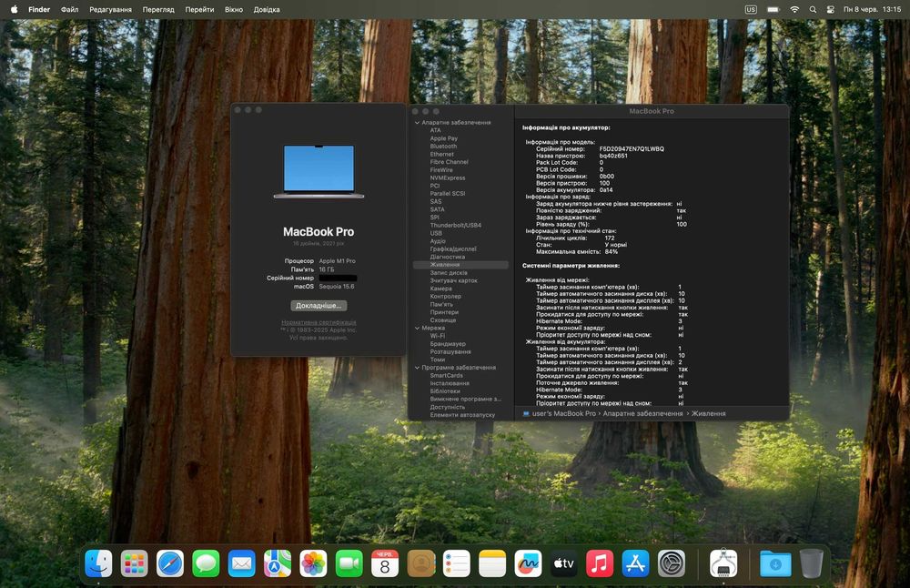Collapse the Мережа section
910x588 pixels.
(417, 328)
